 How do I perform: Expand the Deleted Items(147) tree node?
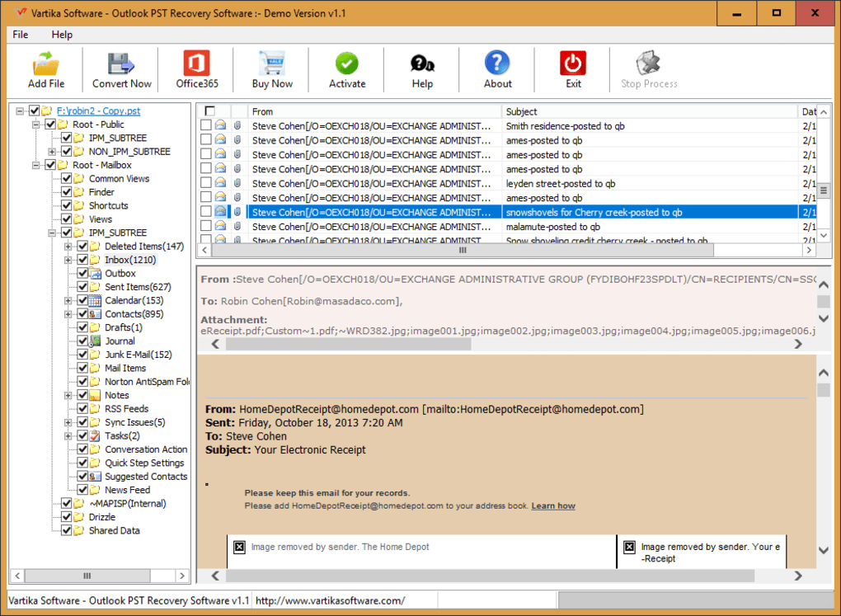pos(68,247)
